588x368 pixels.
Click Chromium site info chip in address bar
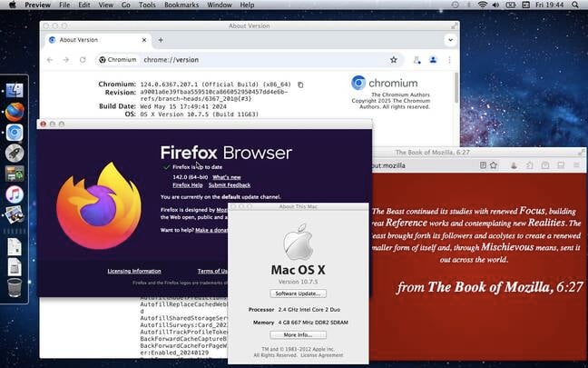point(117,60)
